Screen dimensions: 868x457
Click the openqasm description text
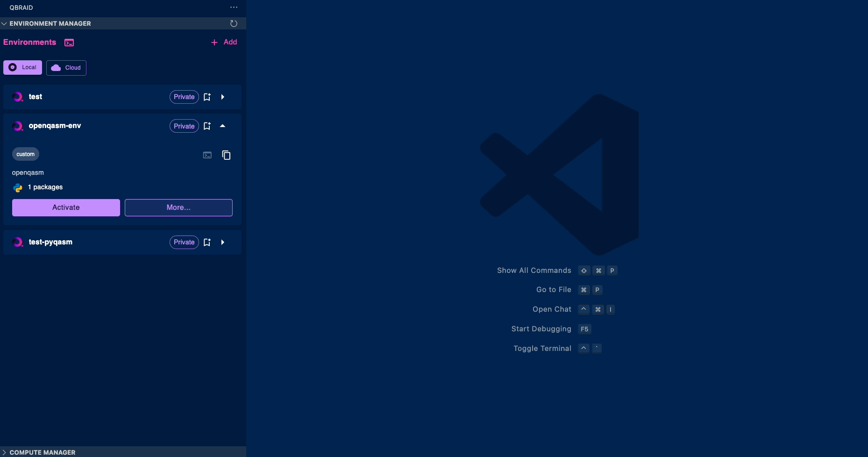(x=28, y=172)
